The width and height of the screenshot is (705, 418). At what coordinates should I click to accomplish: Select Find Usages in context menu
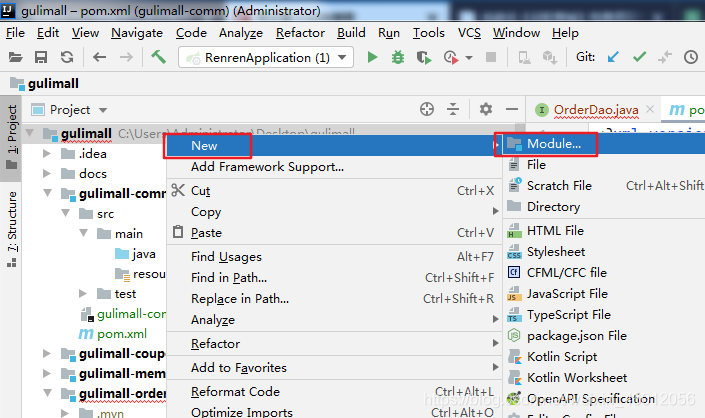point(333,257)
